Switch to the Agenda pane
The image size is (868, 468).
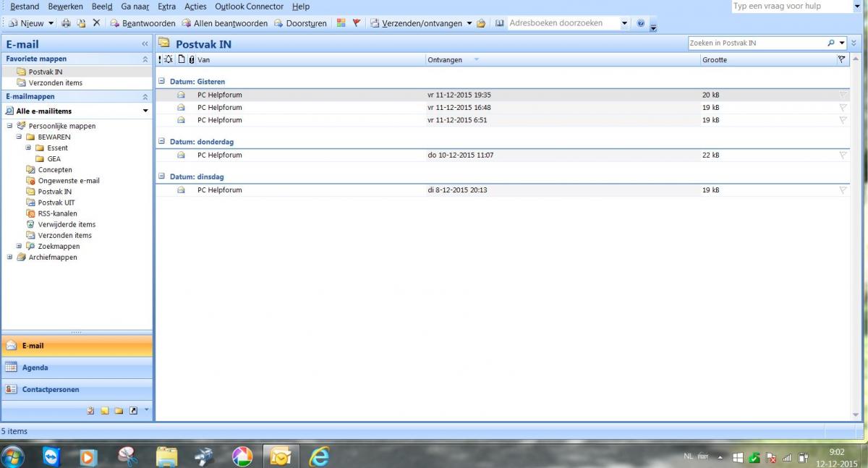(77, 367)
